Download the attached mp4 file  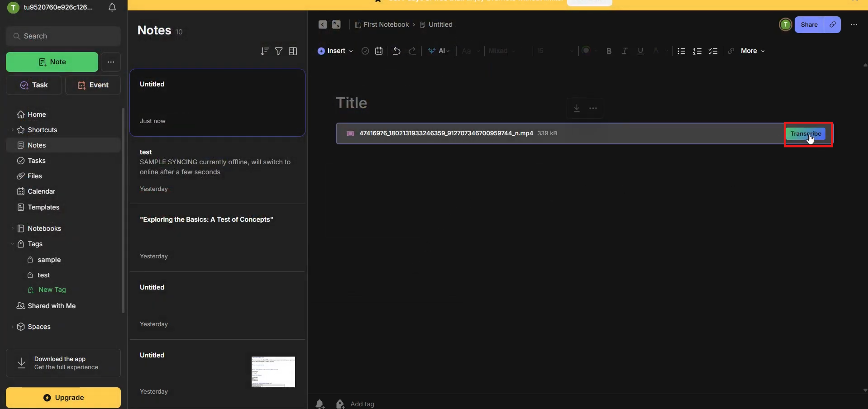[577, 108]
